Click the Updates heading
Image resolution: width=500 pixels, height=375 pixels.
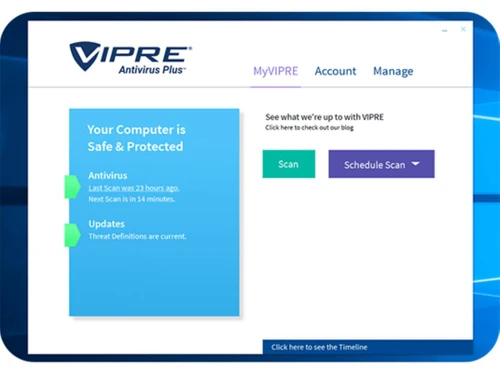[x=107, y=224]
